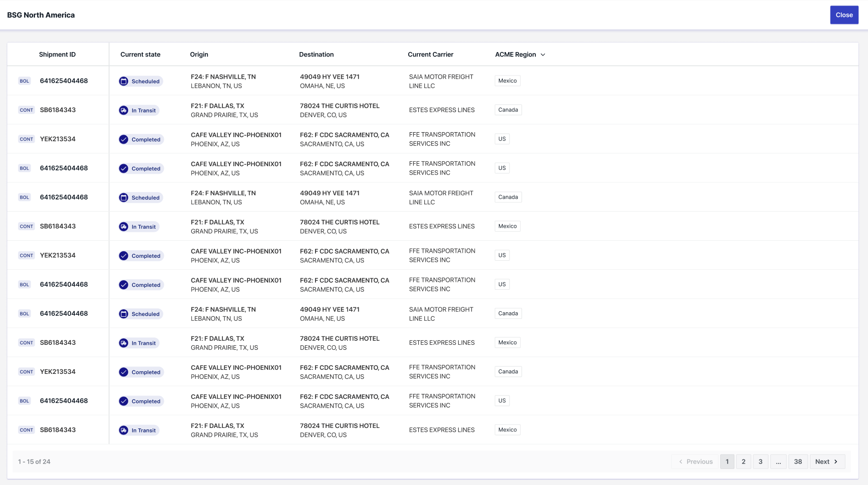The width and height of the screenshot is (868, 485).
Task: Click the checkmark icon in the YEK213534 Canada row
Action: click(x=124, y=372)
